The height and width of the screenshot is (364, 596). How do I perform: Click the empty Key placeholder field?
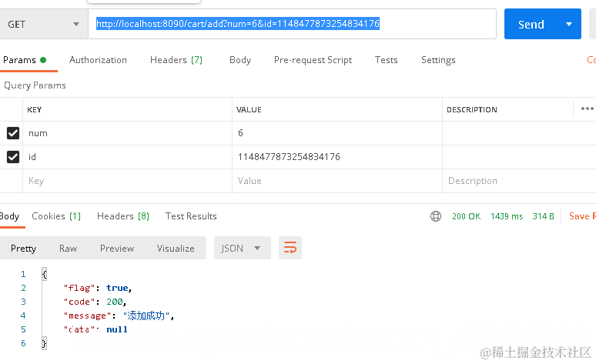click(x=127, y=181)
